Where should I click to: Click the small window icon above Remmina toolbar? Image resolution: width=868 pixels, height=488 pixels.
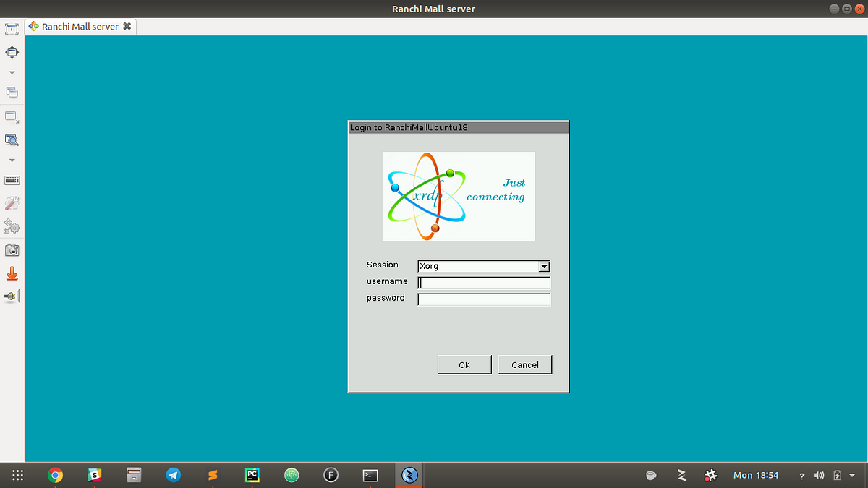12,30
